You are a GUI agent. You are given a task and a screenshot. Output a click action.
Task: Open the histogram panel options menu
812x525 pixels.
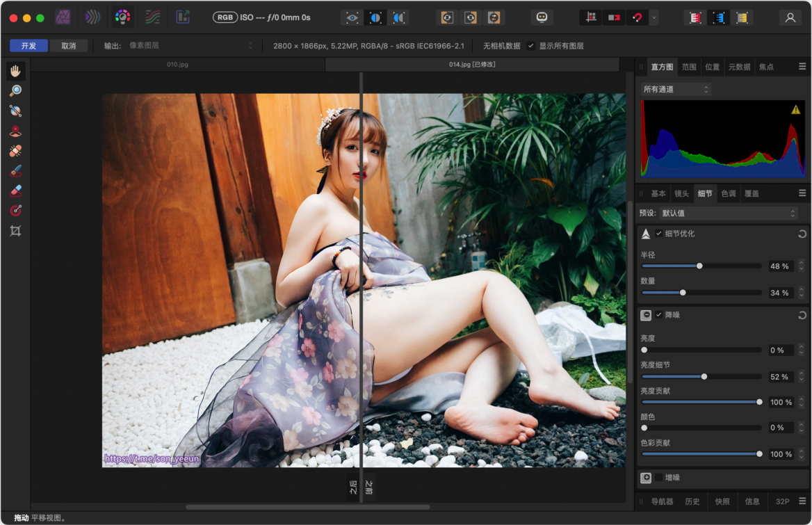802,67
